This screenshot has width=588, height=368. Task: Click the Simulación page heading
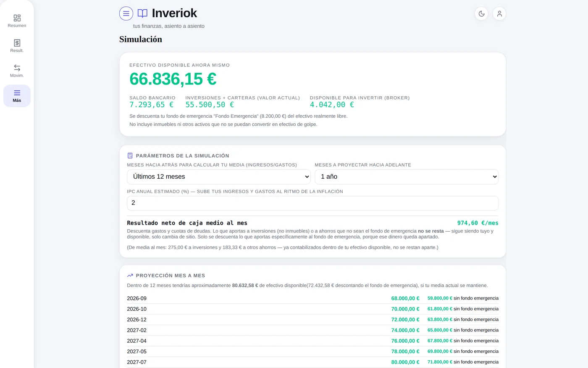[141, 39]
